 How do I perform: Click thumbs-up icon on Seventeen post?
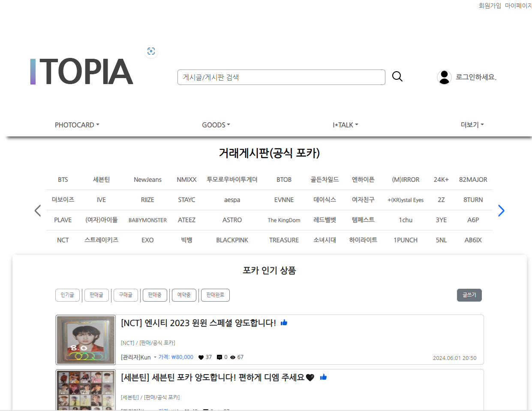coord(323,377)
